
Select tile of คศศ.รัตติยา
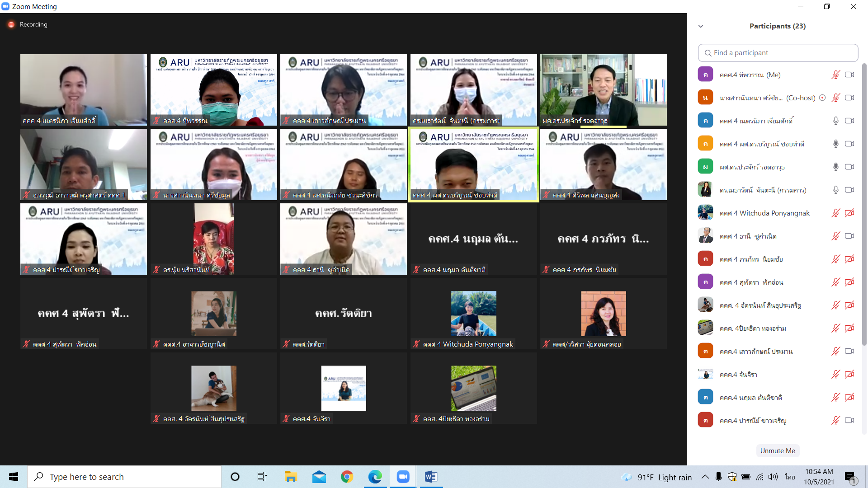[344, 314]
